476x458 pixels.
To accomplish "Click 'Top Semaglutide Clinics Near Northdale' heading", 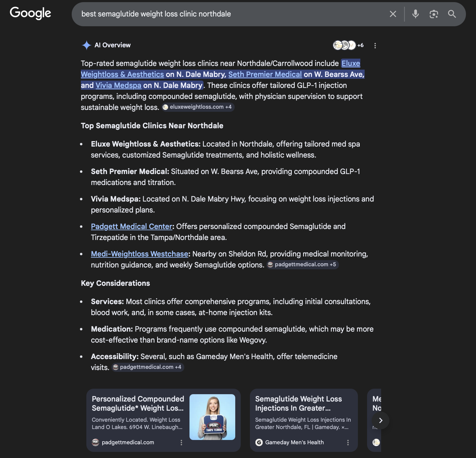I will coord(152,126).
